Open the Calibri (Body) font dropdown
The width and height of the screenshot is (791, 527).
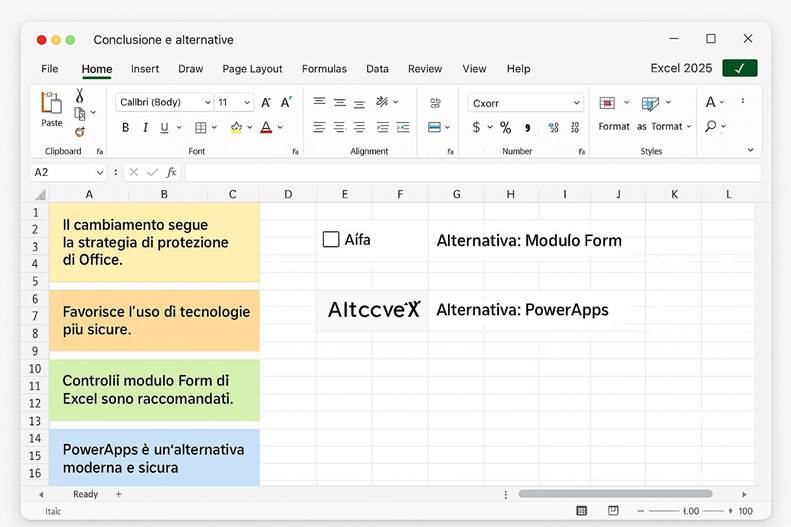(164, 102)
